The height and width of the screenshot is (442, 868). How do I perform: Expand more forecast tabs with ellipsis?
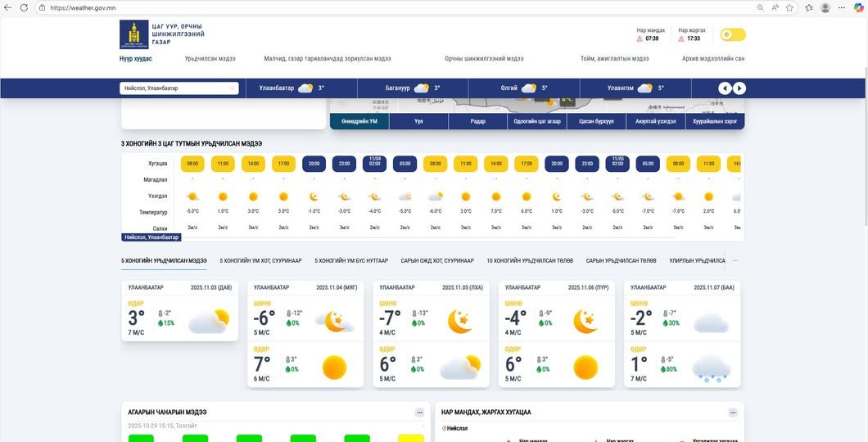click(x=735, y=260)
